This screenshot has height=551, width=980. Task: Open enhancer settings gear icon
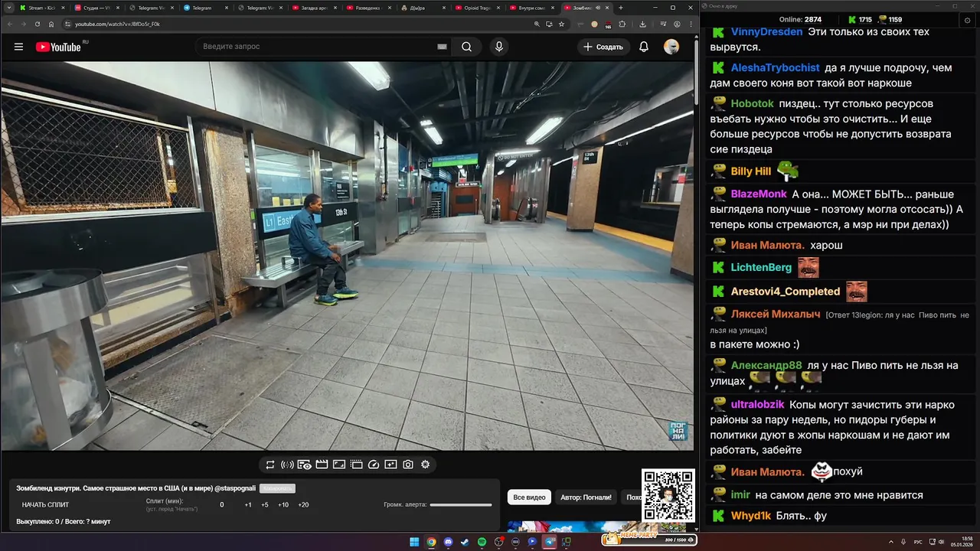click(x=426, y=465)
